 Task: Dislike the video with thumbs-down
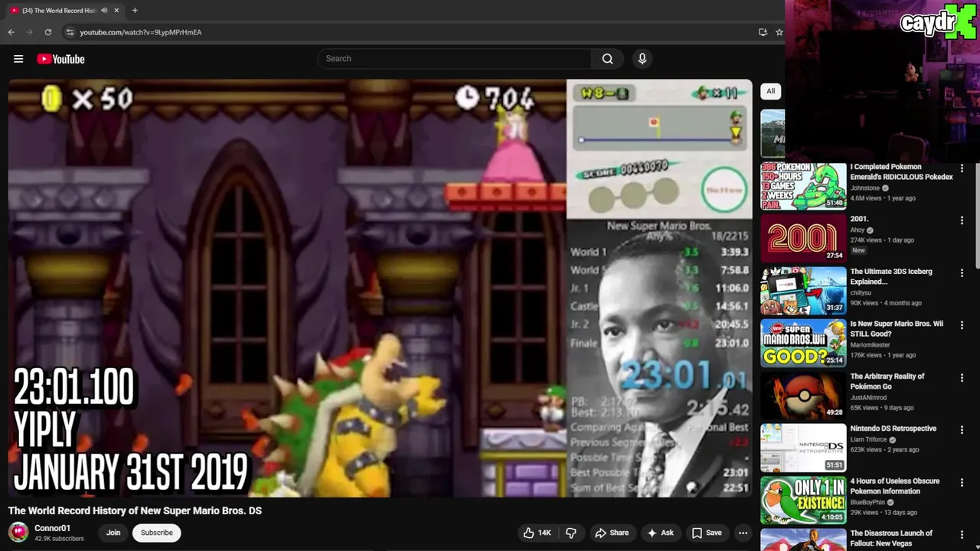coord(570,533)
